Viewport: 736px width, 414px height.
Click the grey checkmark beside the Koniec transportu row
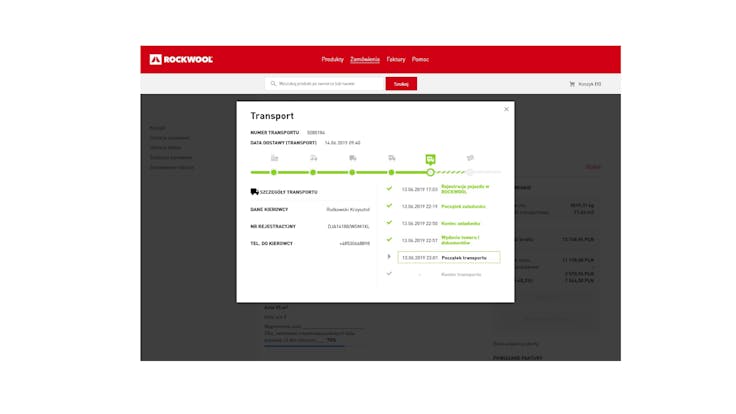[389, 273]
